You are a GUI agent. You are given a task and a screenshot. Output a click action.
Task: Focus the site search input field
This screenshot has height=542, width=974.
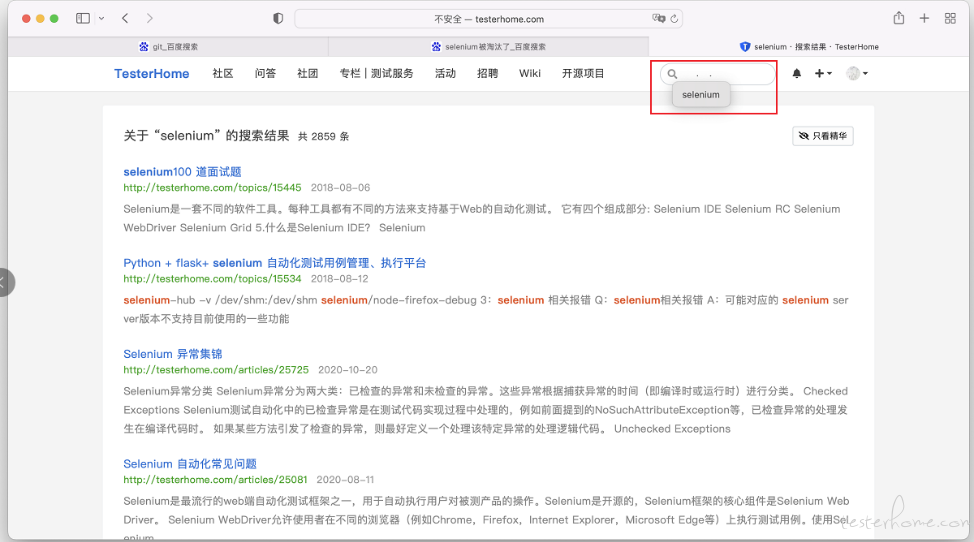[x=718, y=74]
